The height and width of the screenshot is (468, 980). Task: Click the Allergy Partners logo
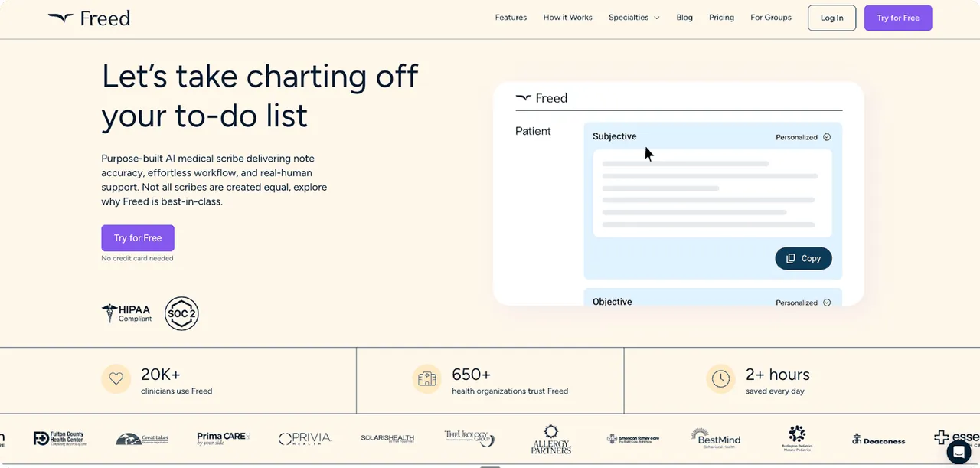pyautogui.click(x=551, y=440)
